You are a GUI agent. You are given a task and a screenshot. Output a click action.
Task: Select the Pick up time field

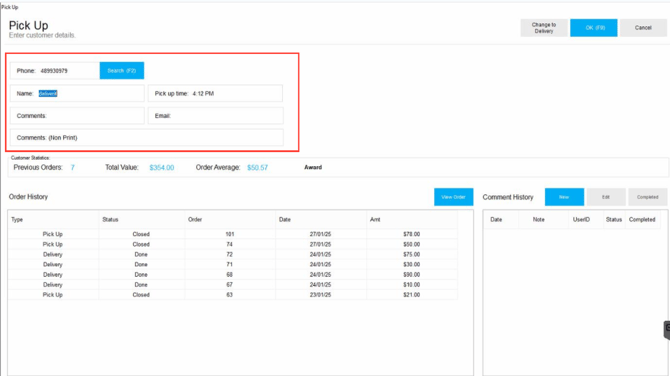215,94
